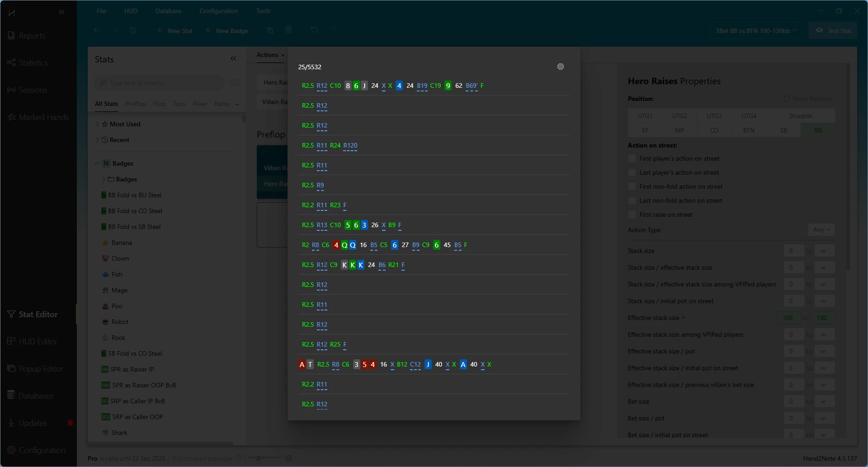
Task: Collapse the left navigation sidebar
Action: tap(61, 12)
